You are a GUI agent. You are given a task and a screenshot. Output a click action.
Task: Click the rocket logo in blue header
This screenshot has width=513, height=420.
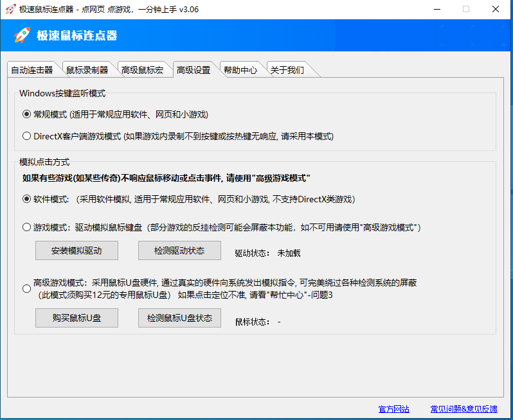coord(22,35)
